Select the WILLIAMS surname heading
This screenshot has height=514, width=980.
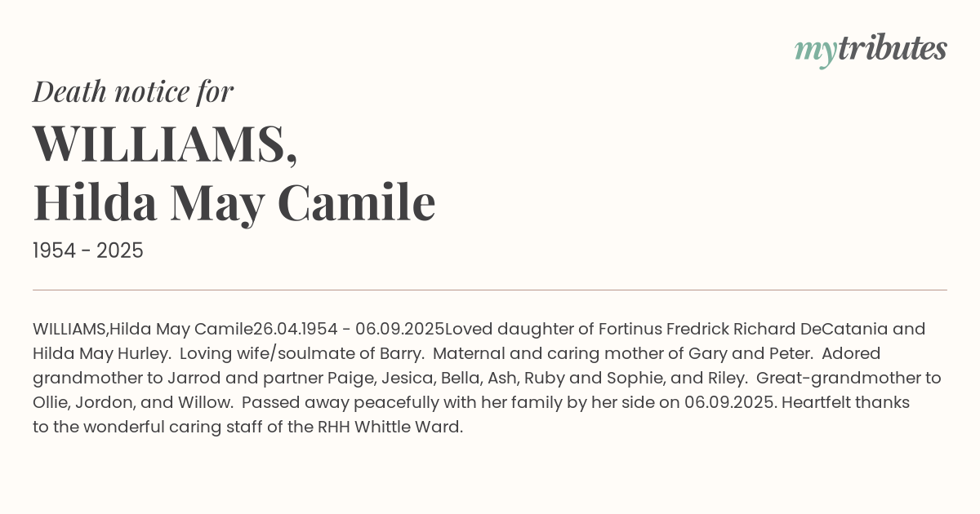point(165,144)
